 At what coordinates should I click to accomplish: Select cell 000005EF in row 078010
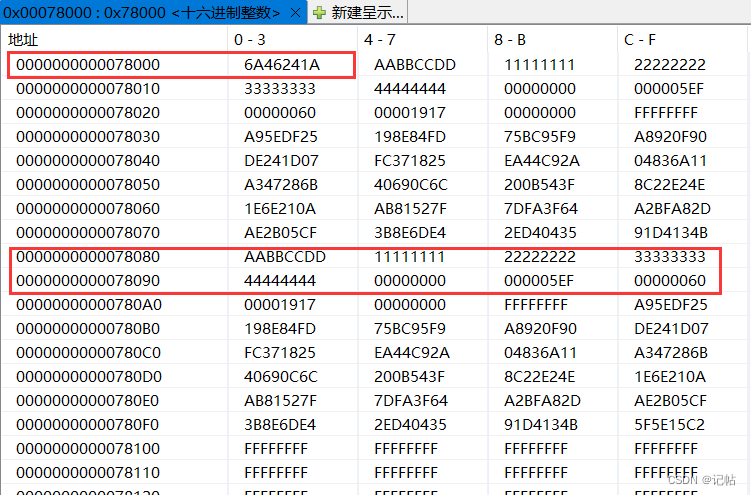(x=669, y=89)
